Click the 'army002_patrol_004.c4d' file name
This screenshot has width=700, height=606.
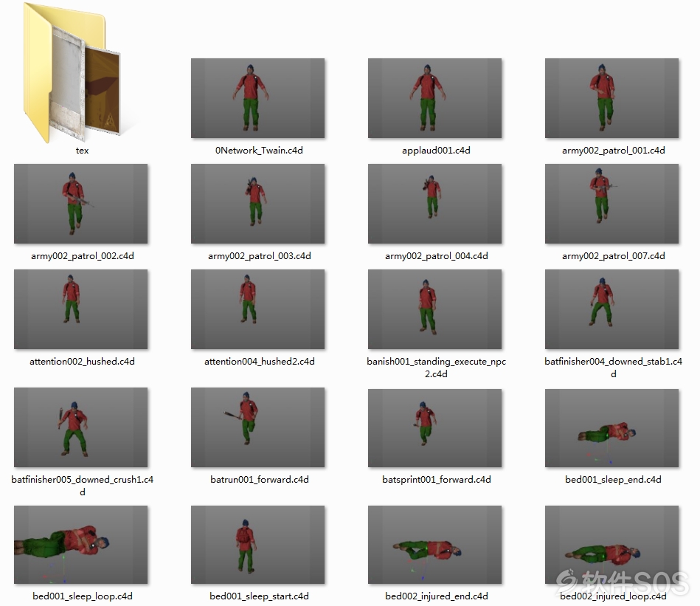point(436,256)
